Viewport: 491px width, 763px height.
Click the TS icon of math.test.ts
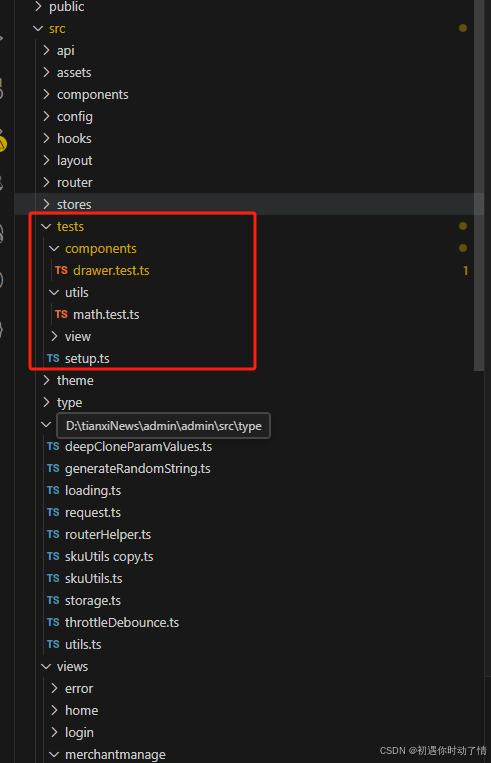tap(61, 314)
